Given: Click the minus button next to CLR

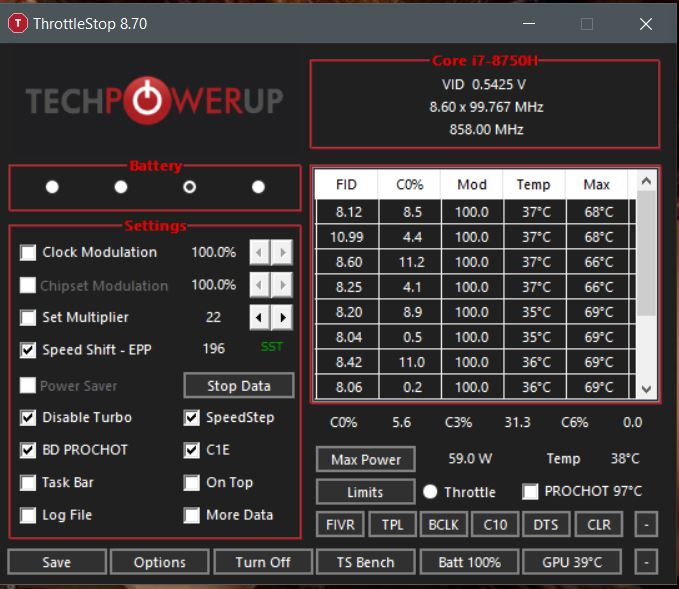Looking at the screenshot, I should pyautogui.click(x=647, y=524).
